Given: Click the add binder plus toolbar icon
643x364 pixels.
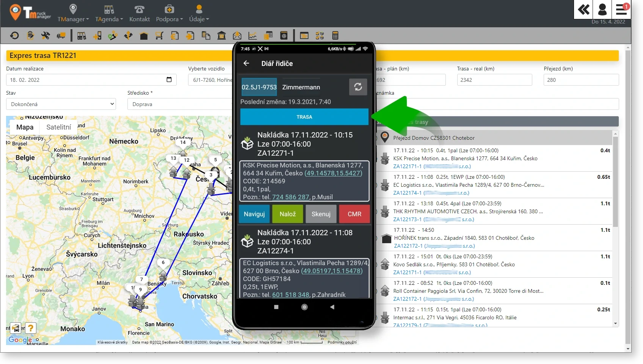Looking at the screenshot, I should click(x=97, y=36).
